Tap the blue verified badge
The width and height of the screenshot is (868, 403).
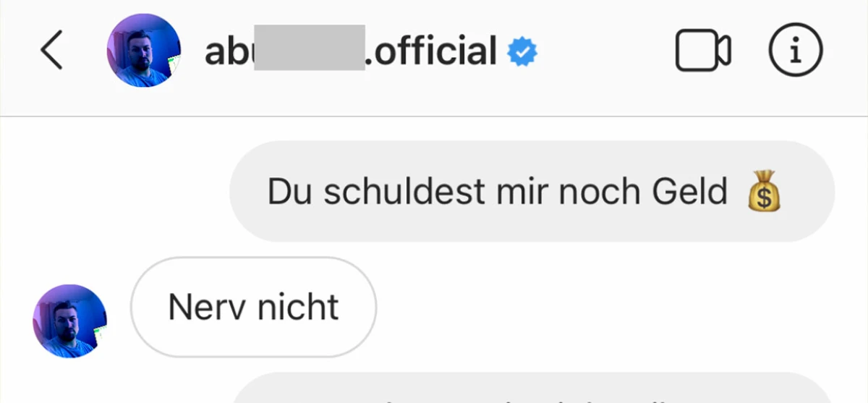pos(522,52)
